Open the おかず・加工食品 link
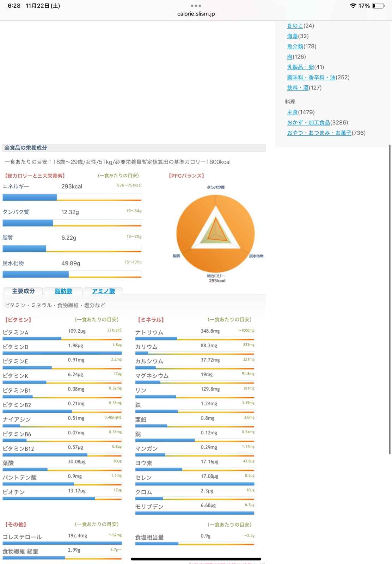The height and width of the screenshot is (564, 392). 308,122
